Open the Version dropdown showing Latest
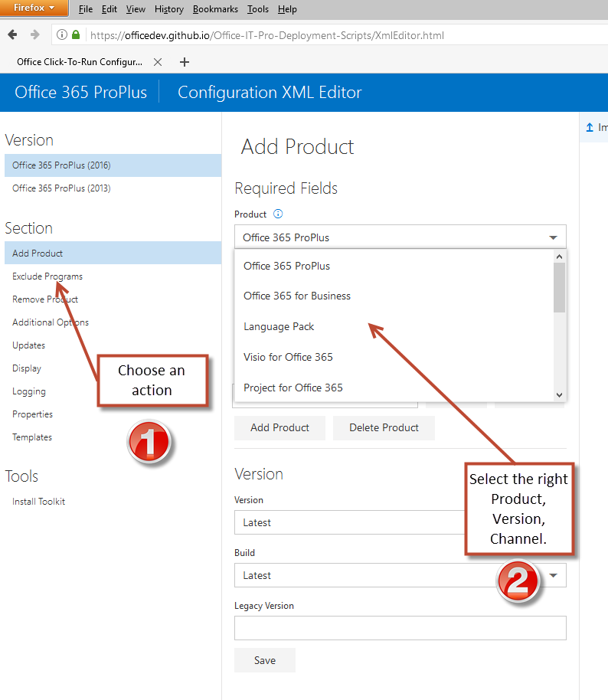Image resolution: width=608 pixels, height=700 pixels. coord(350,522)
